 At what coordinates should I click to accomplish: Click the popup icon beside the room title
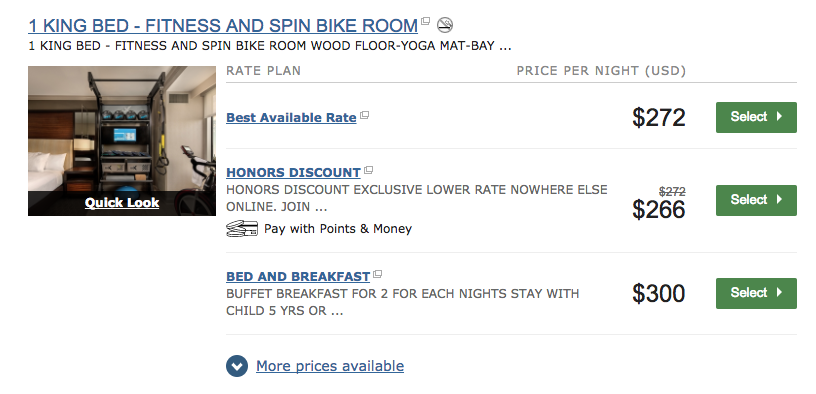coord(426,21)
